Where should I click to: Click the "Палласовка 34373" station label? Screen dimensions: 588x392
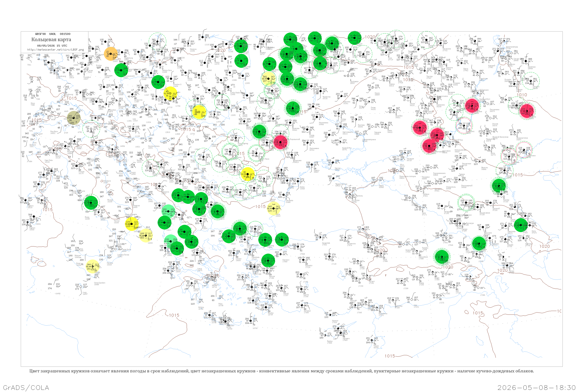(x=495, y=110)
